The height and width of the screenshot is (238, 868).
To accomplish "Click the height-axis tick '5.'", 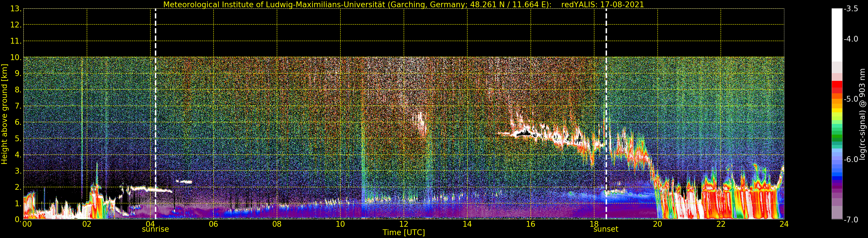I will coord(18,139).
